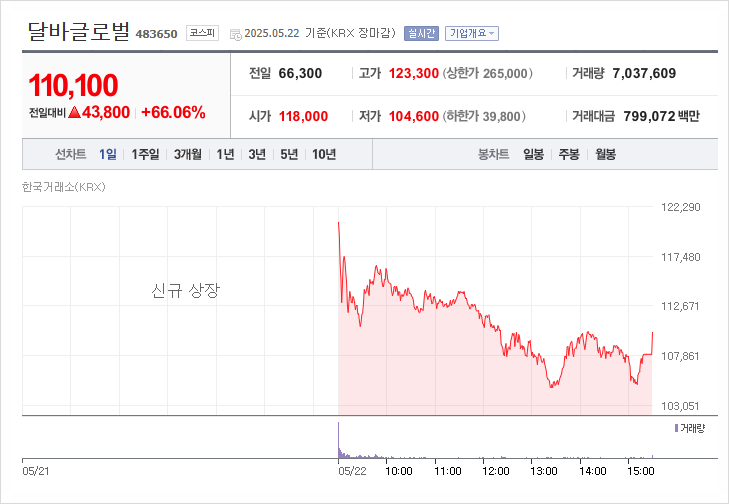Screen dimensions: 729x504
Task: Click the 달바글로벌 stock name title
Action: point(79,31)
